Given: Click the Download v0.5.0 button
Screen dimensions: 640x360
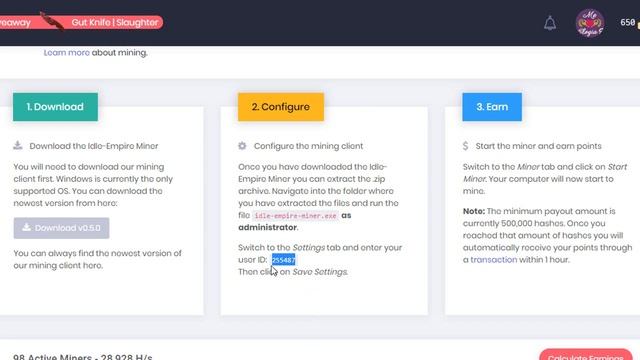Looking at the screenshot, I should click(61, 228).
